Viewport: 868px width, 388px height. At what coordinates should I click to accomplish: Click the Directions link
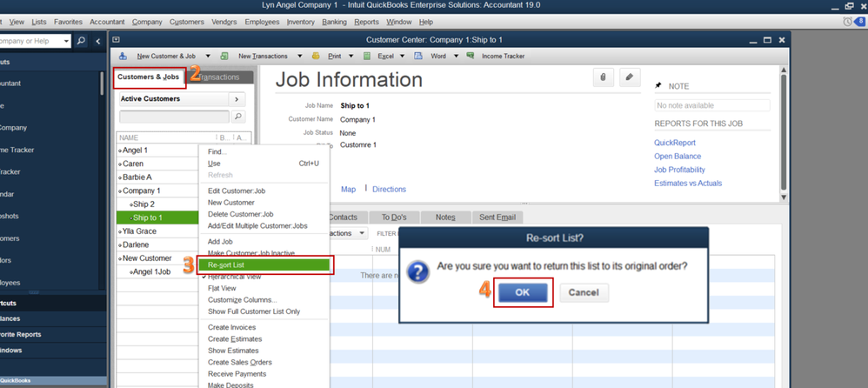coord(389,190)
